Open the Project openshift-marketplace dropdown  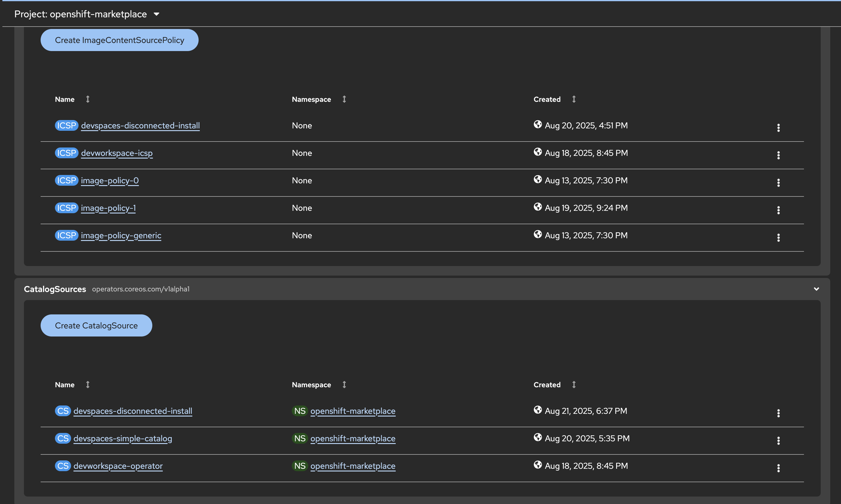coord(87,14)
